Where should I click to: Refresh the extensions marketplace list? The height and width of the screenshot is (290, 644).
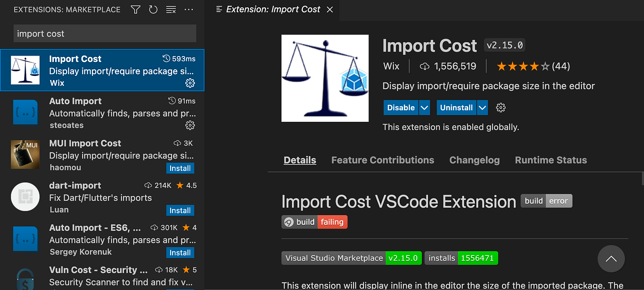point(153,10)
